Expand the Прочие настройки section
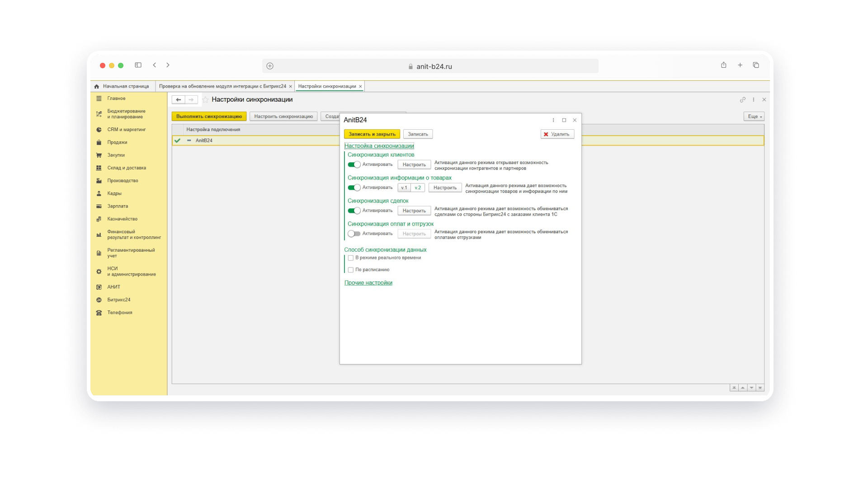This screenshot has height=488, width=868. (x=368, y=283)
